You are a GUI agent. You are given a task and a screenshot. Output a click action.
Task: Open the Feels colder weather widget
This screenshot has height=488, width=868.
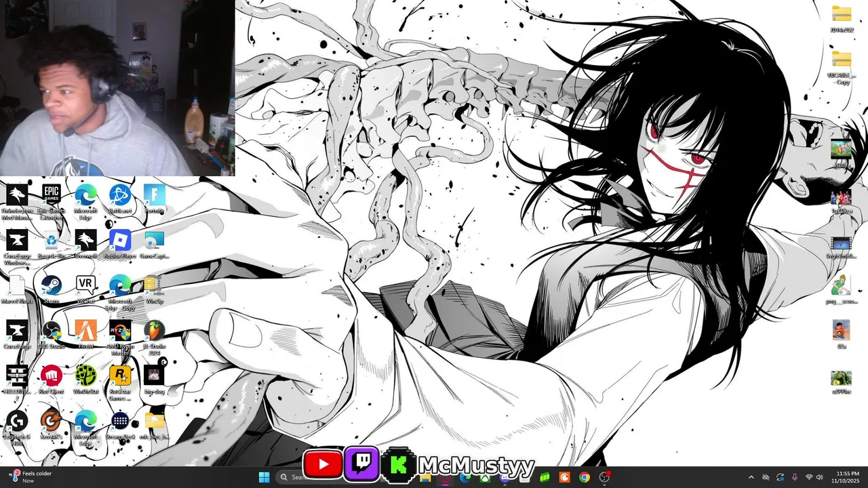[31, 477]
